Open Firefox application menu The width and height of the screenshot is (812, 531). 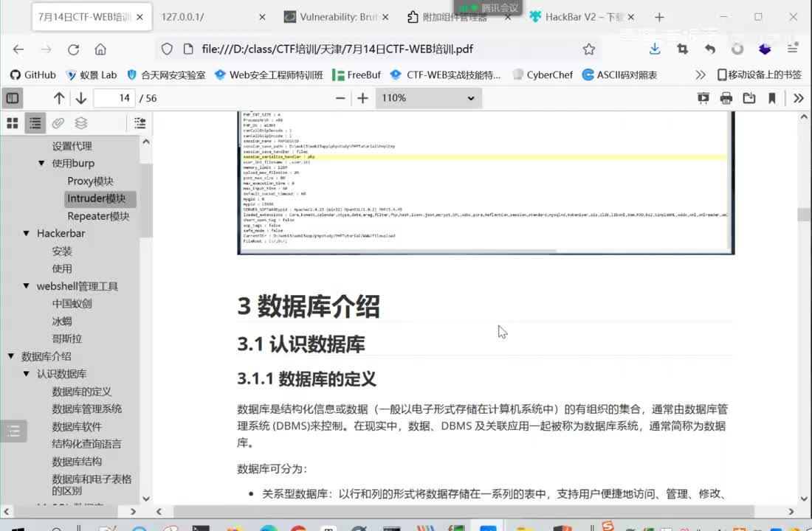coord(792,49)
